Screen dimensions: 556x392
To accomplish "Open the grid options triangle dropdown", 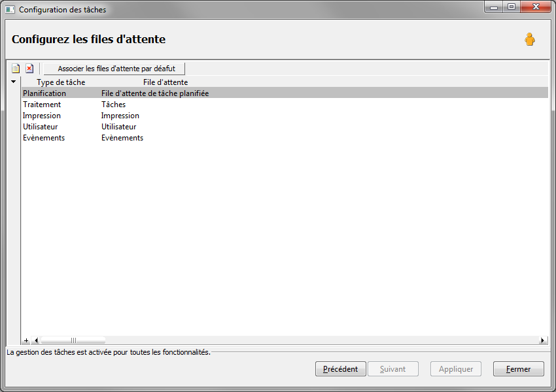I will pyautogui.click(x=14, y=82).
